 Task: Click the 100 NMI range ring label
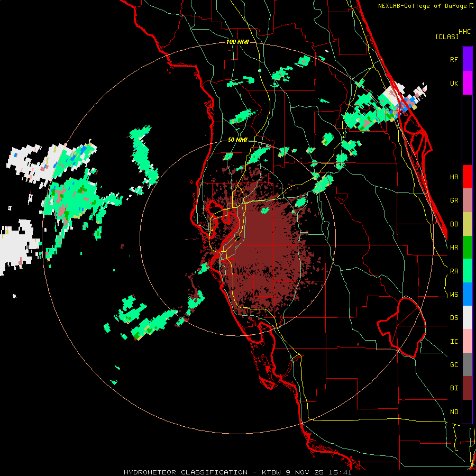pyautogui.click(x=237, y=42)
